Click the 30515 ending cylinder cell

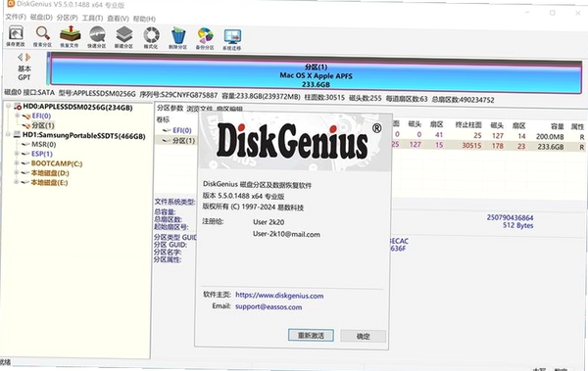coord(471,145)
